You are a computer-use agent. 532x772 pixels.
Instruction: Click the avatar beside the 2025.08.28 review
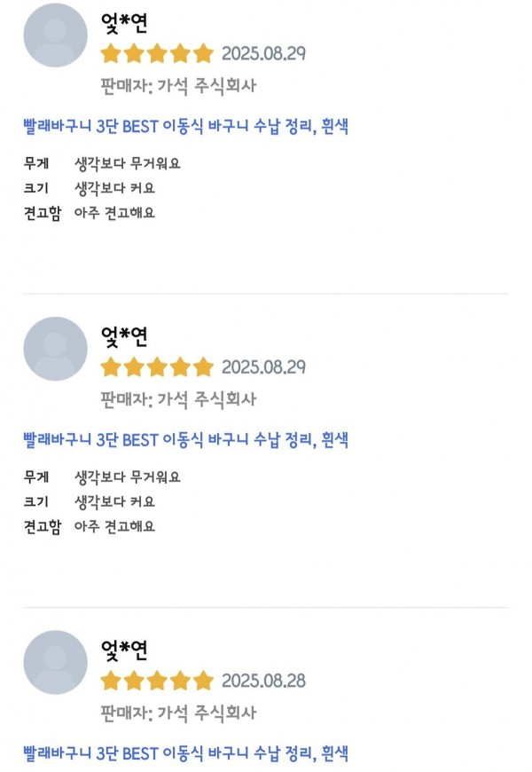coord(55,662)
